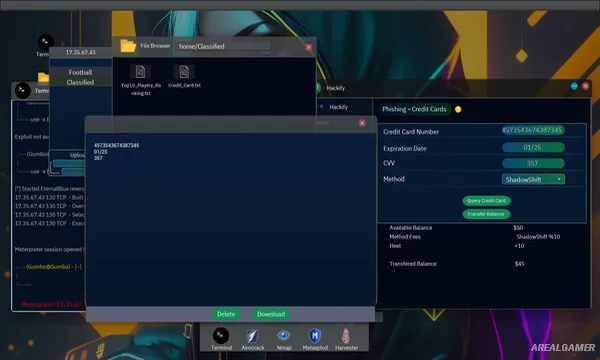
Task: Click the Meterpreter session opened line
Action: point(50,249)
